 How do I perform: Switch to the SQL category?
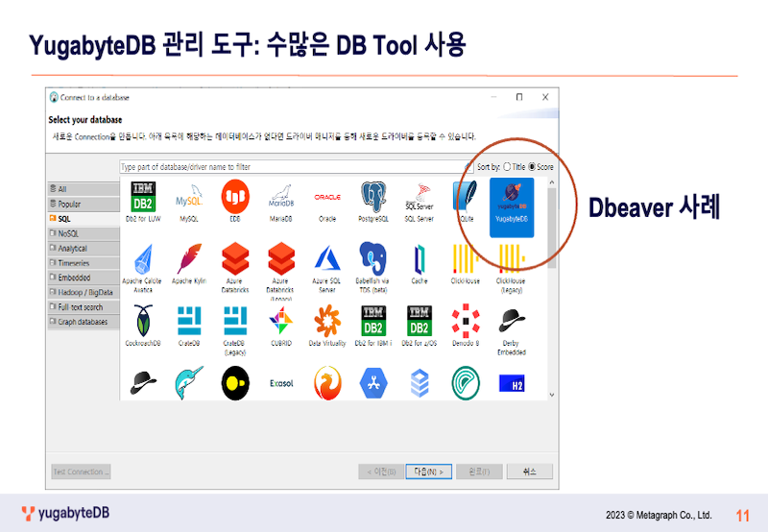point(84,219)
